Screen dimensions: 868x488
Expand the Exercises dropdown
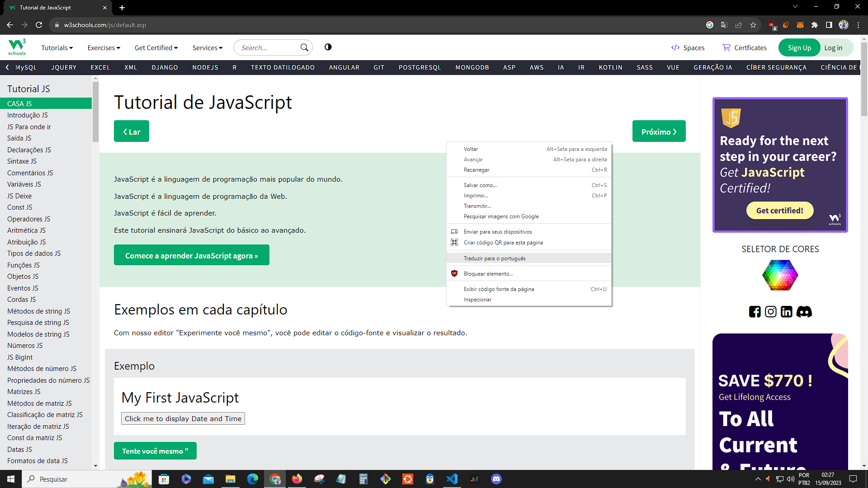[104, 47]
